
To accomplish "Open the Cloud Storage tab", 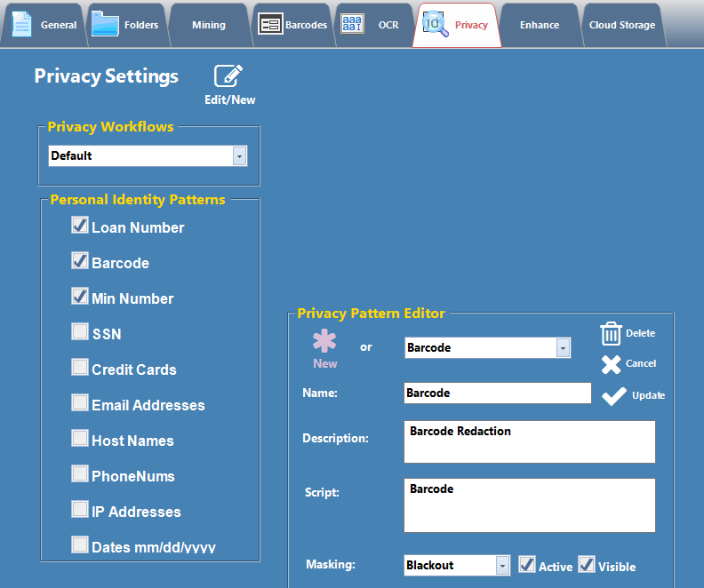I will pyautogui.click(x=622, y=25).
